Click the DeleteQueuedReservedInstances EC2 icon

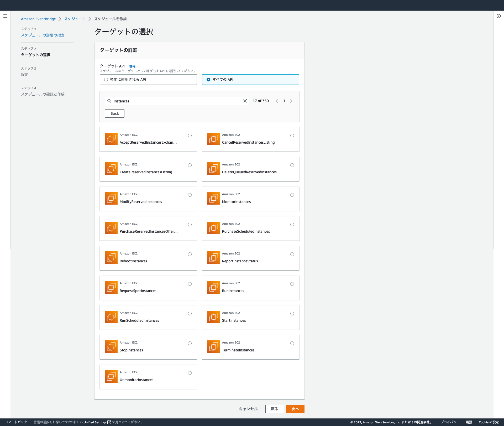click(214, 169)
